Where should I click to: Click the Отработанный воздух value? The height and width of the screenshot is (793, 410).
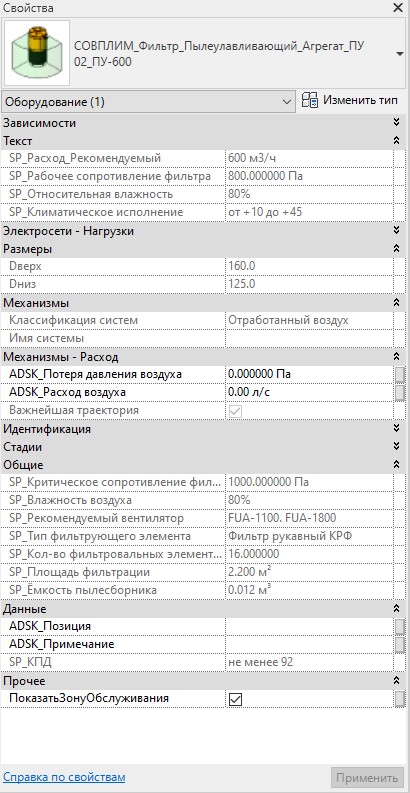coord(288,321)
